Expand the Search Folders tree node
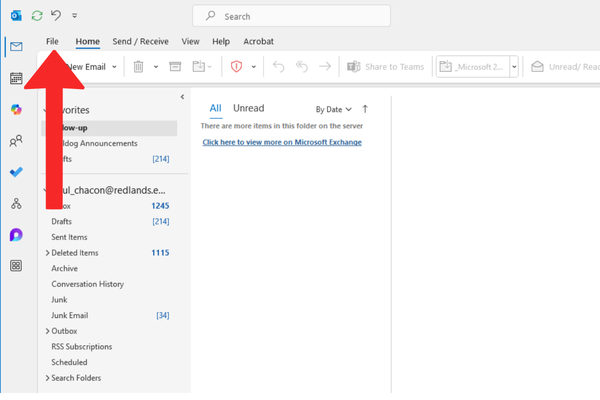The width and height of the screenshot is (600, 400). [47, 378]
